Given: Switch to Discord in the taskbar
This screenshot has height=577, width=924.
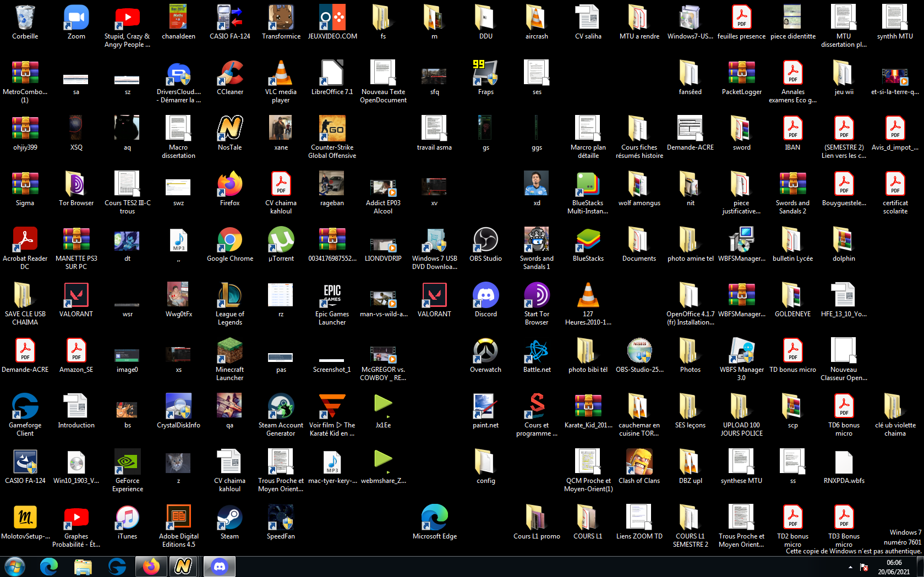Looking at the screenshot, I should [220, 567].
